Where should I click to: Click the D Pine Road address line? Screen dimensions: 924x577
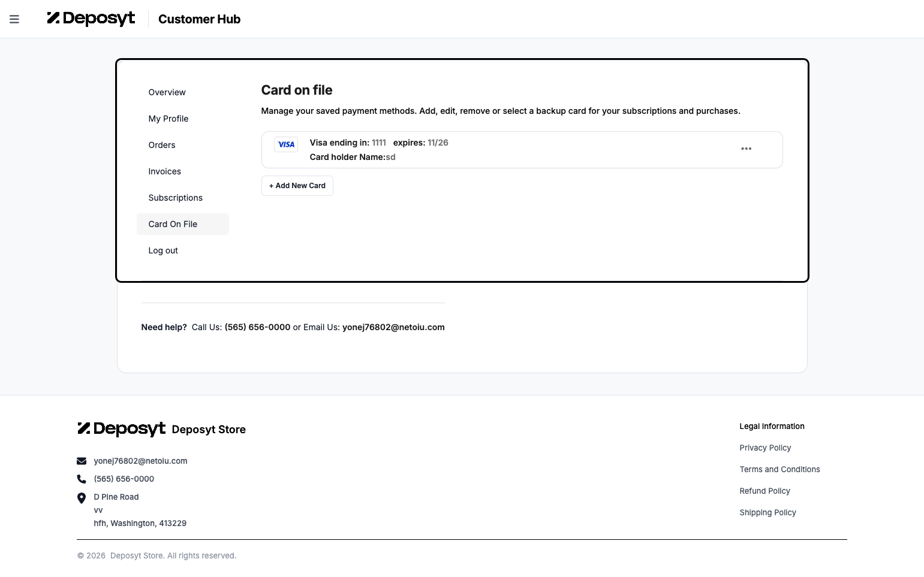click(x=116, y=497)
